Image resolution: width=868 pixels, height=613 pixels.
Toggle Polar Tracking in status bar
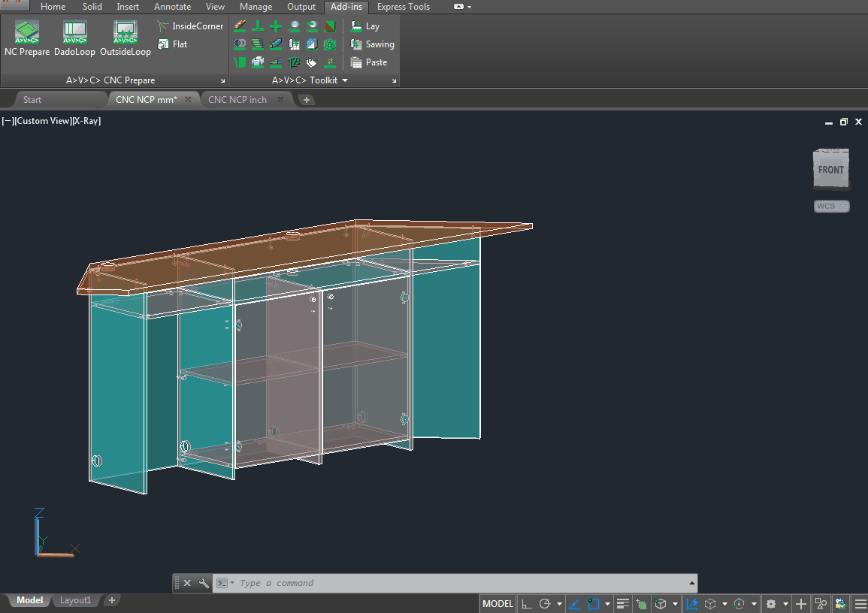pyautogui.click(x=546, y=604)
